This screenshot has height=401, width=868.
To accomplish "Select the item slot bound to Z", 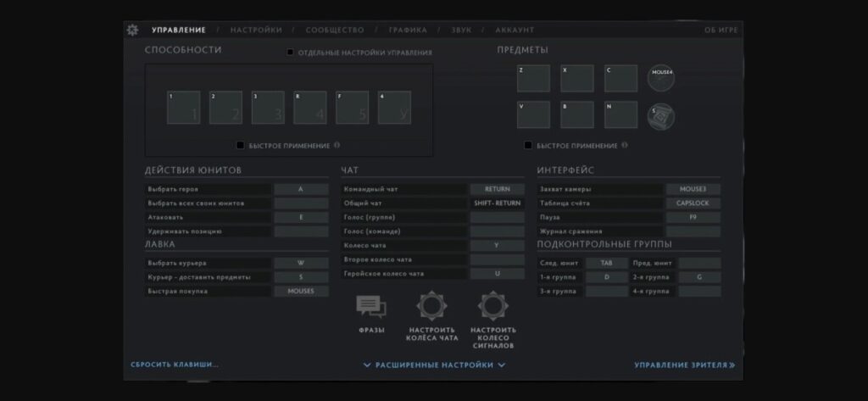I will click(x=533, y=79).
